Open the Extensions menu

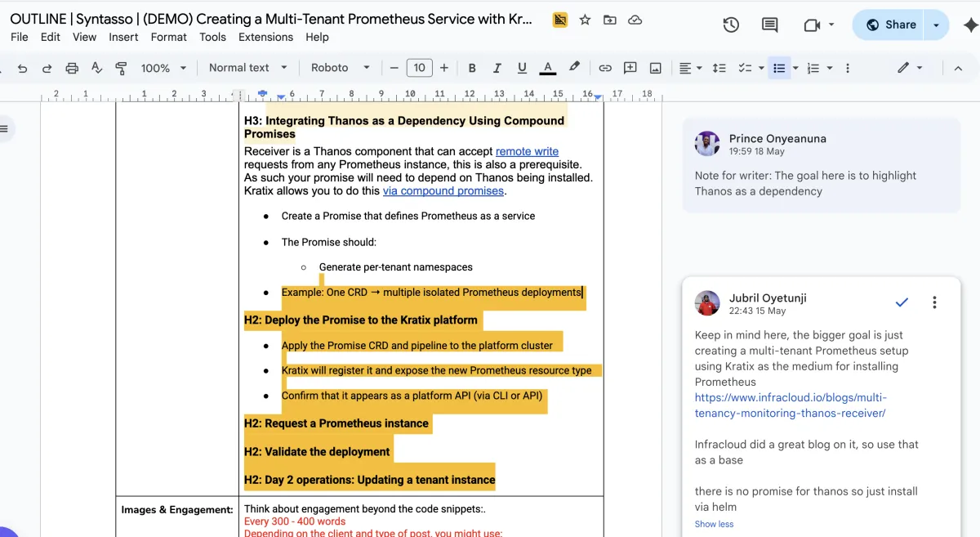click(x=265, y=37)
